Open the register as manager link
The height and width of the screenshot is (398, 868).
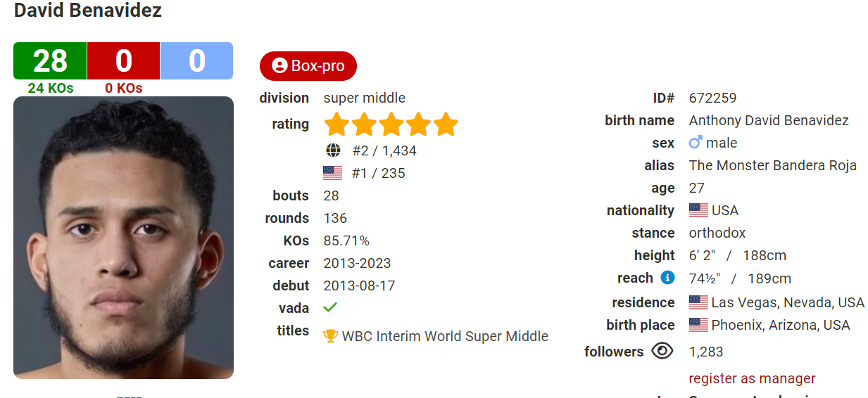(752, 378)
